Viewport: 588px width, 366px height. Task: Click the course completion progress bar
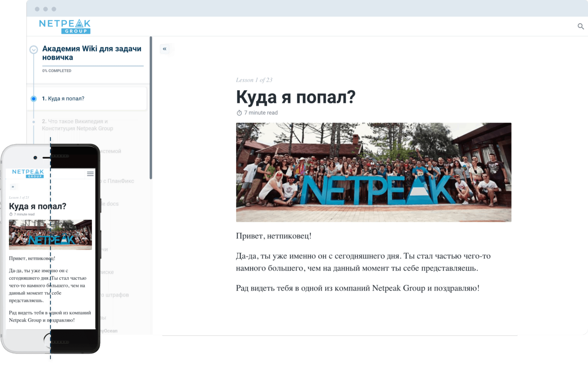[93, 66]
